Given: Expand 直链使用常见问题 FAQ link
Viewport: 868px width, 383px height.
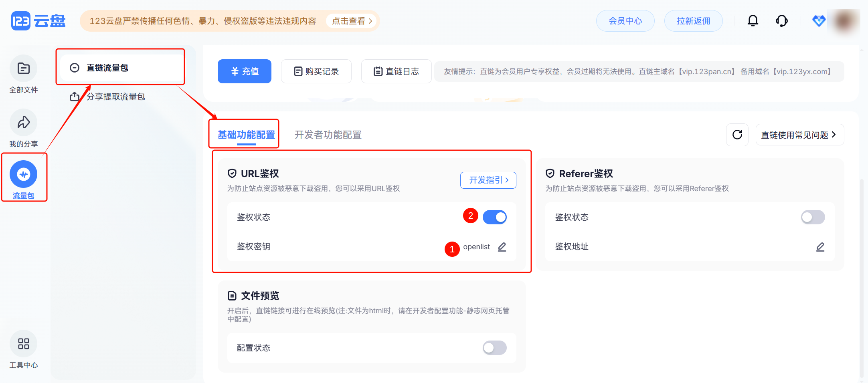Looking at the screenshot, I should tap(799, 135).
